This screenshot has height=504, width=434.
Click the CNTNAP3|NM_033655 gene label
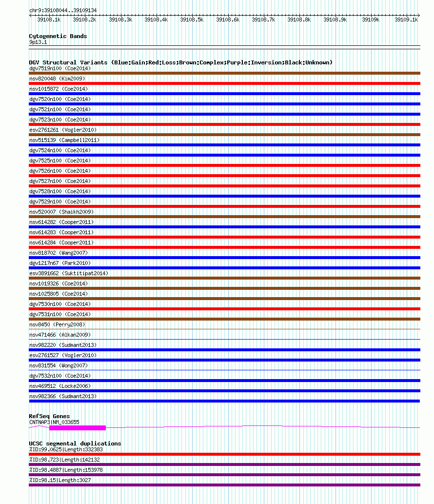pyautogui.click(x=54, y=422)
